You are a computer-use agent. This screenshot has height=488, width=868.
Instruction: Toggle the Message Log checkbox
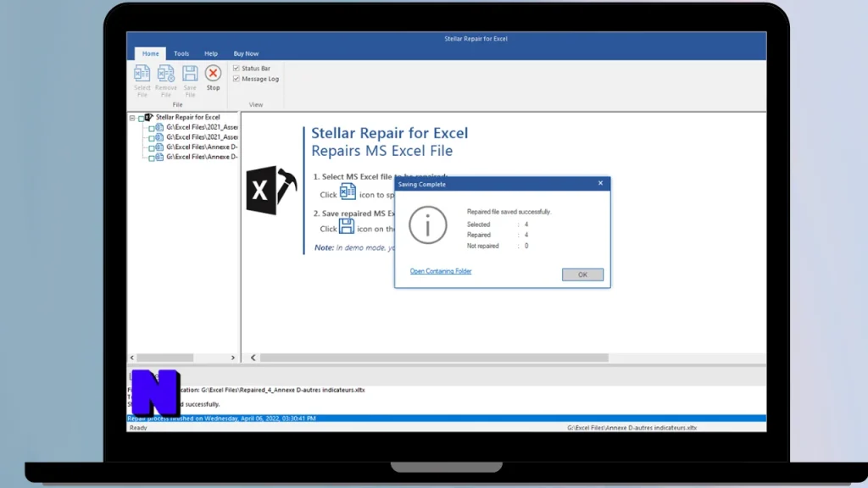point(236,79)
